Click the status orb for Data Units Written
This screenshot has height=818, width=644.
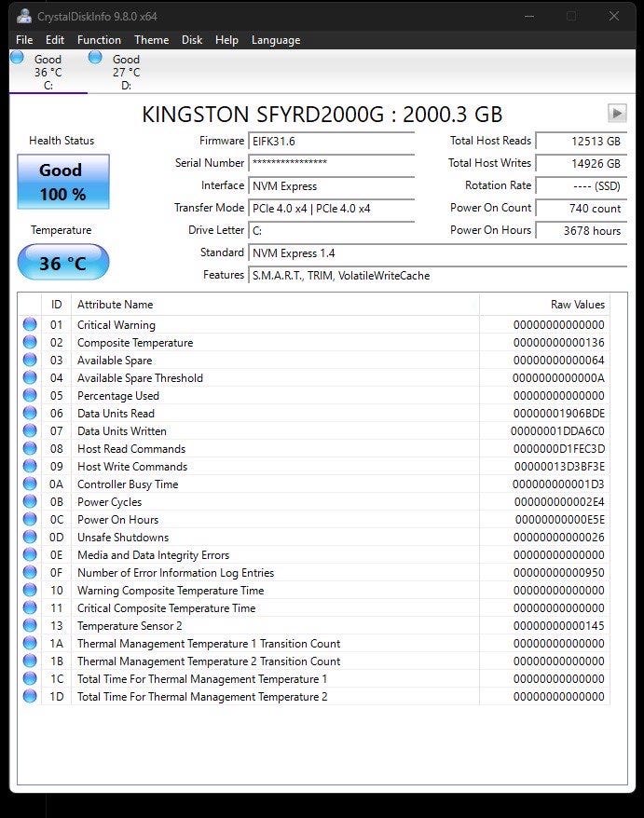coord(30,431)
